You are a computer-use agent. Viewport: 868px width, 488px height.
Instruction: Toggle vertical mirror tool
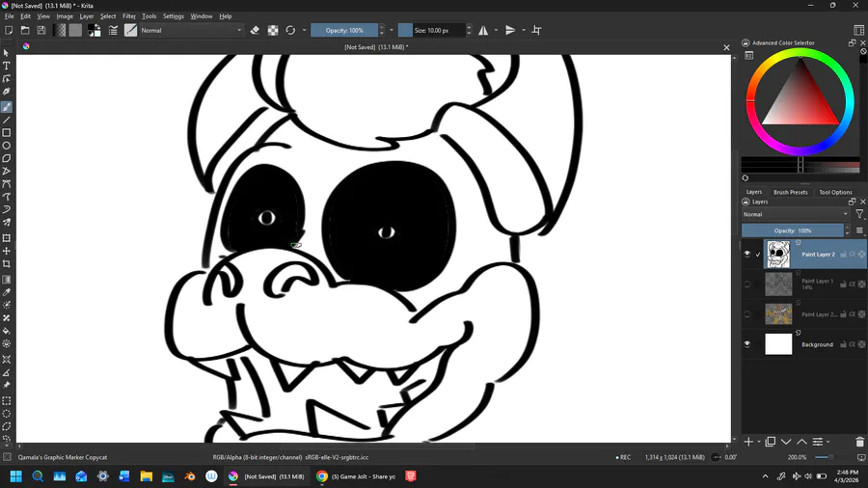coord(510,31)
